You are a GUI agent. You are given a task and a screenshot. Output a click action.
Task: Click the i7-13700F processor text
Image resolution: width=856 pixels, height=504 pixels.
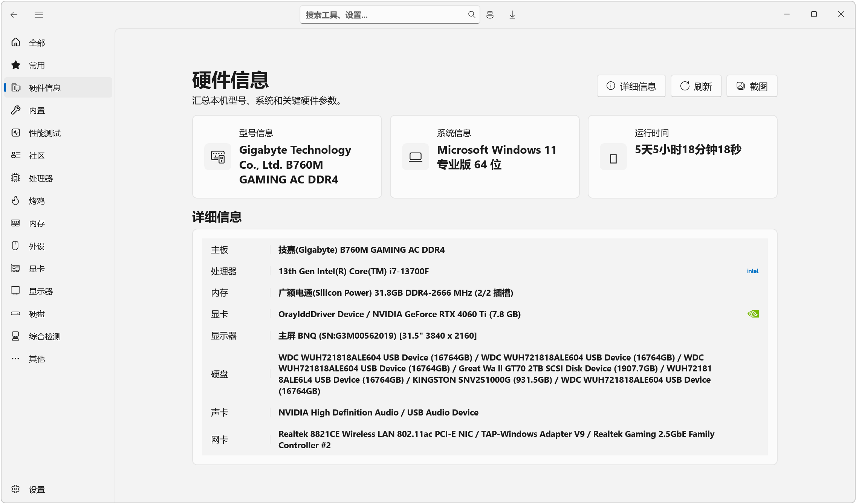[x=353, y=271]
